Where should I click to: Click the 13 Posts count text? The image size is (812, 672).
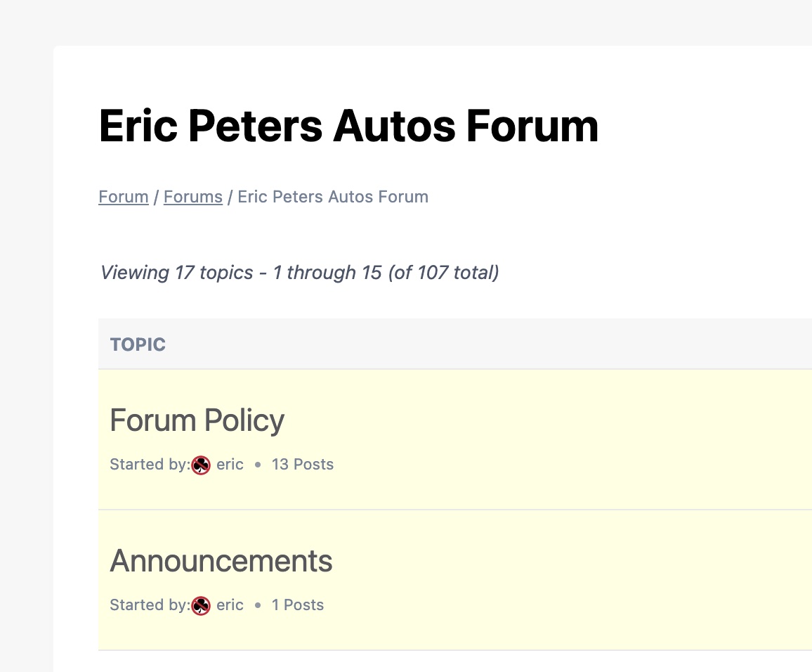[x=302, y=465]
